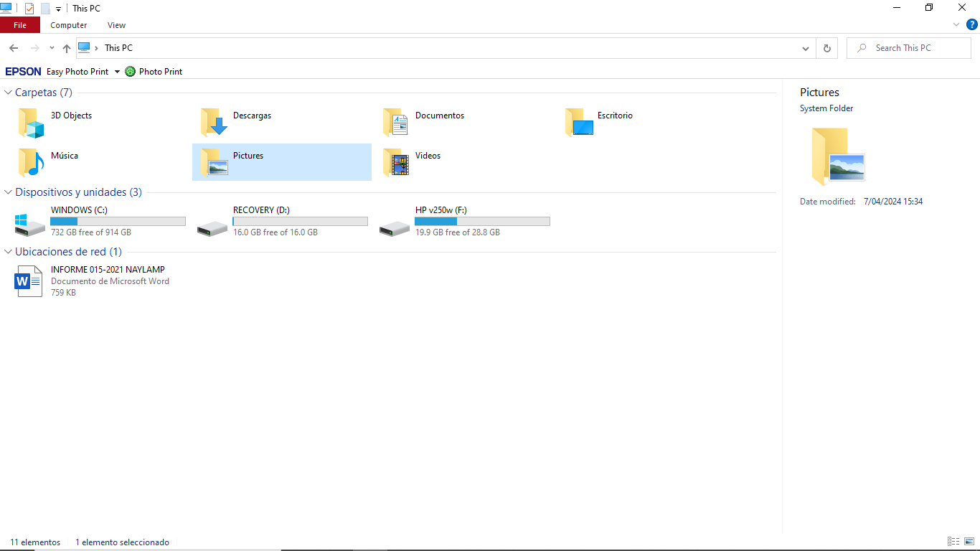Open the File menu
This screenshot has height=551, width=980.
coord(20,25)
